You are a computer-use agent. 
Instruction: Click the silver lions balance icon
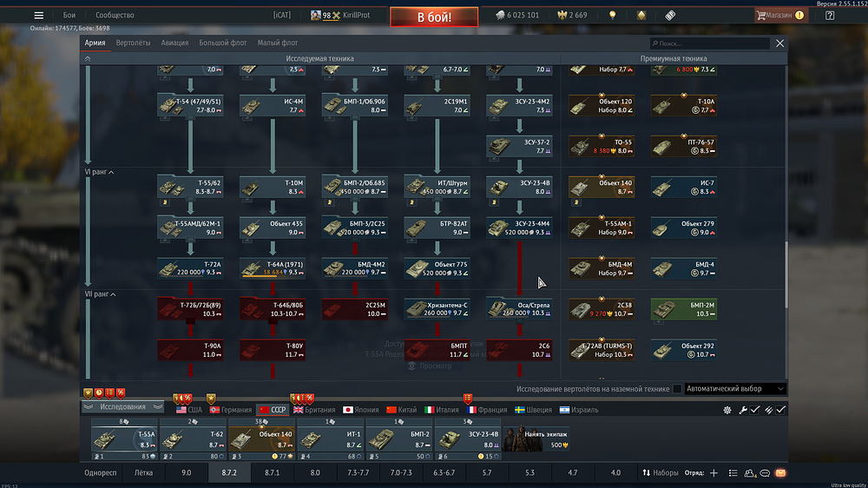(500, 16)
